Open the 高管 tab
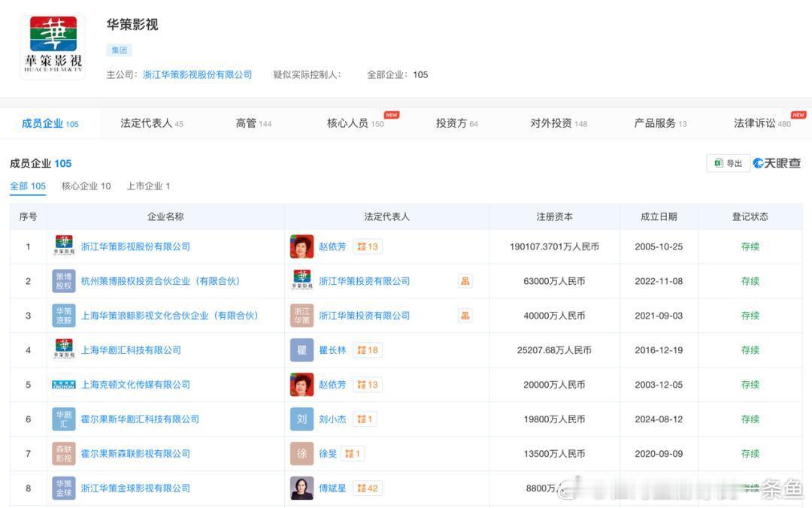 [x=253, y=123]
